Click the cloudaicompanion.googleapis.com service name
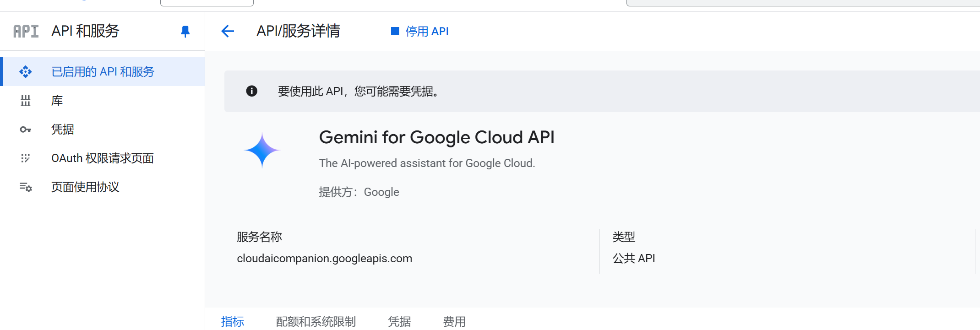Image resolution: width=980 pixels, height=330 pixels. coord(324,259)
